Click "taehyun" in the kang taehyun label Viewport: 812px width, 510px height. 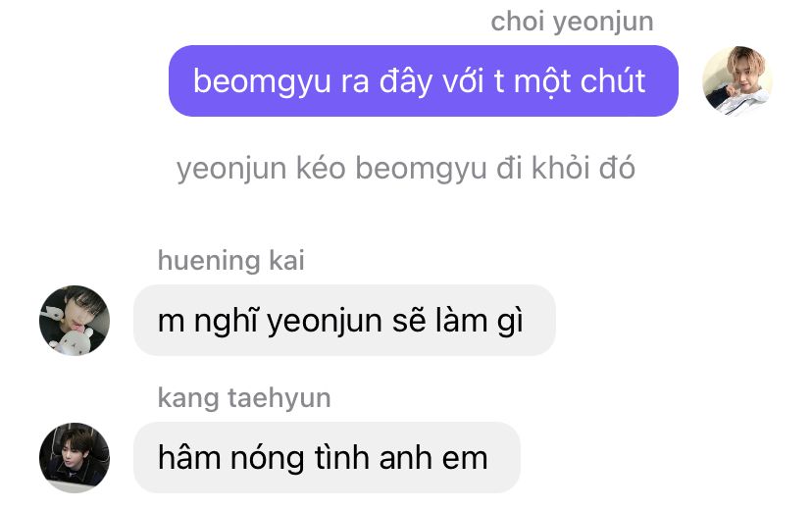click(279, 398)
